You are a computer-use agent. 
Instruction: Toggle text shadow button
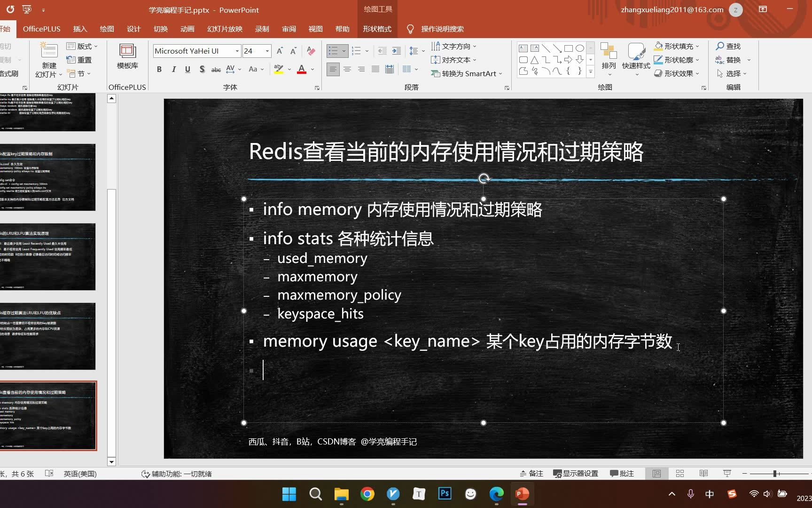pyautogui.click(x=202, y=70)
